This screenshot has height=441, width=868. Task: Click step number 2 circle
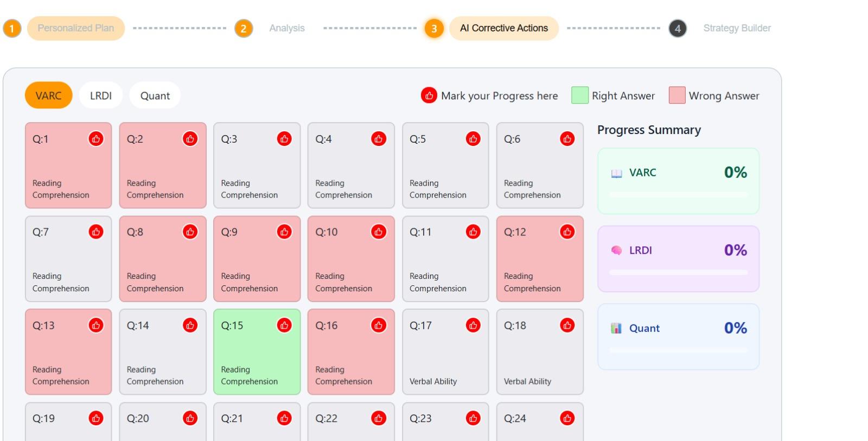tap(244, 28)
